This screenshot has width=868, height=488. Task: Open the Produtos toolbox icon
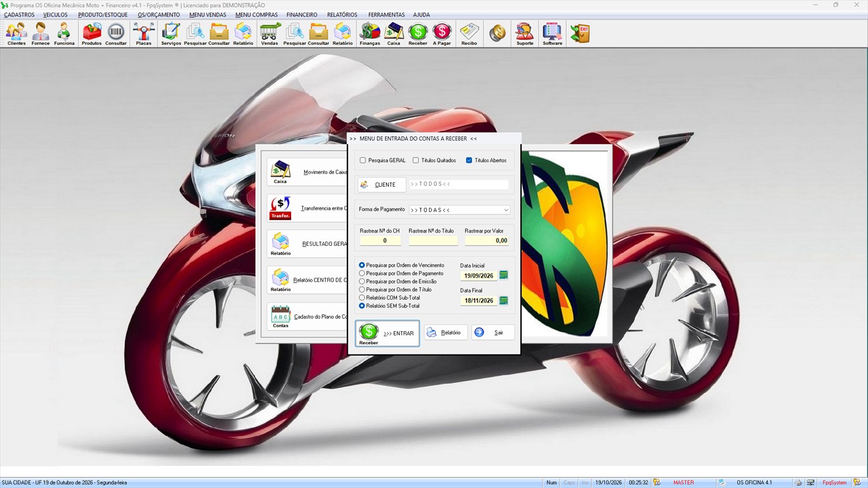click(x=92, y=34)
